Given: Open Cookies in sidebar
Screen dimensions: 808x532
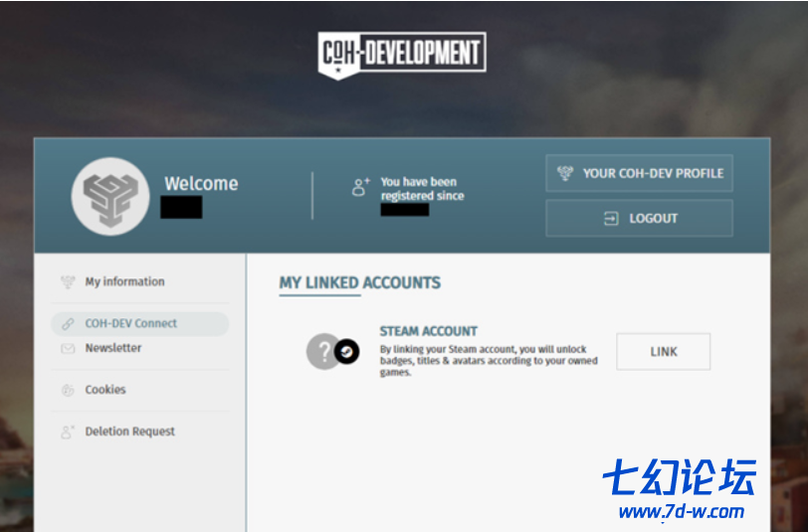Looking at the screenshot, I should pos(105,390).
